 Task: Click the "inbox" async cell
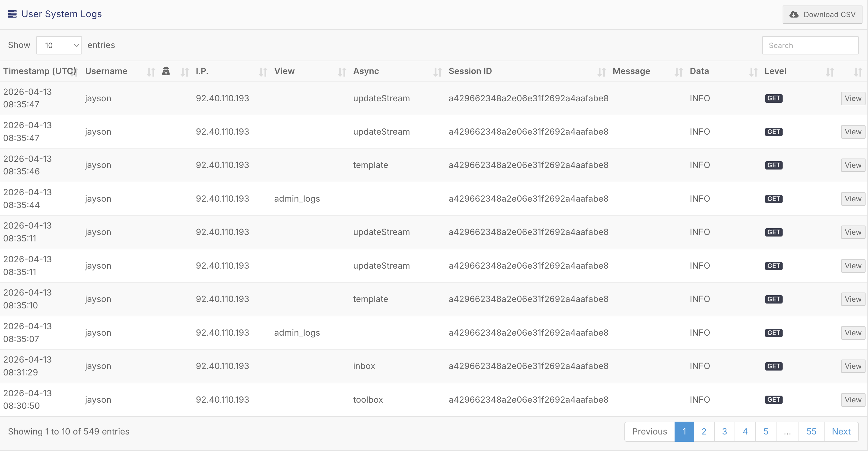[364, 366]
